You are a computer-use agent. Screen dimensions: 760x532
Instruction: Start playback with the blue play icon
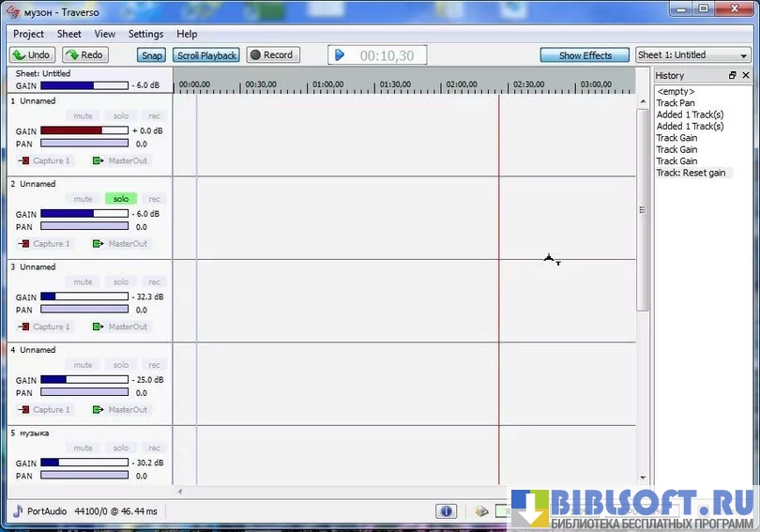[340, 55]
